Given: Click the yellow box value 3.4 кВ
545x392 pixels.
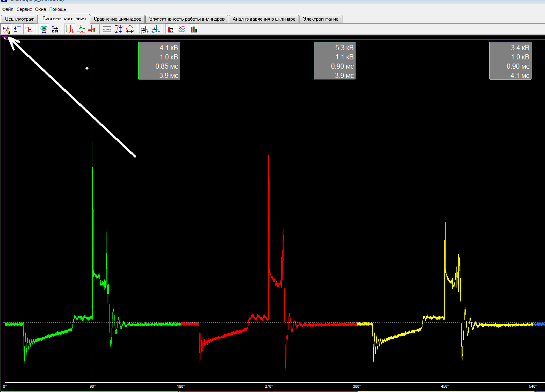Looking at the screenshot, I should 520,48.
